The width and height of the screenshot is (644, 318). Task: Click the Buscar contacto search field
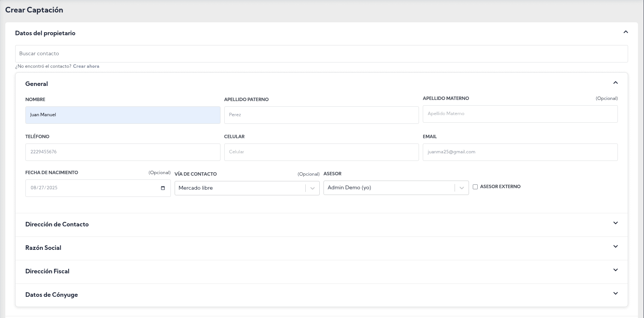point(321,54)
